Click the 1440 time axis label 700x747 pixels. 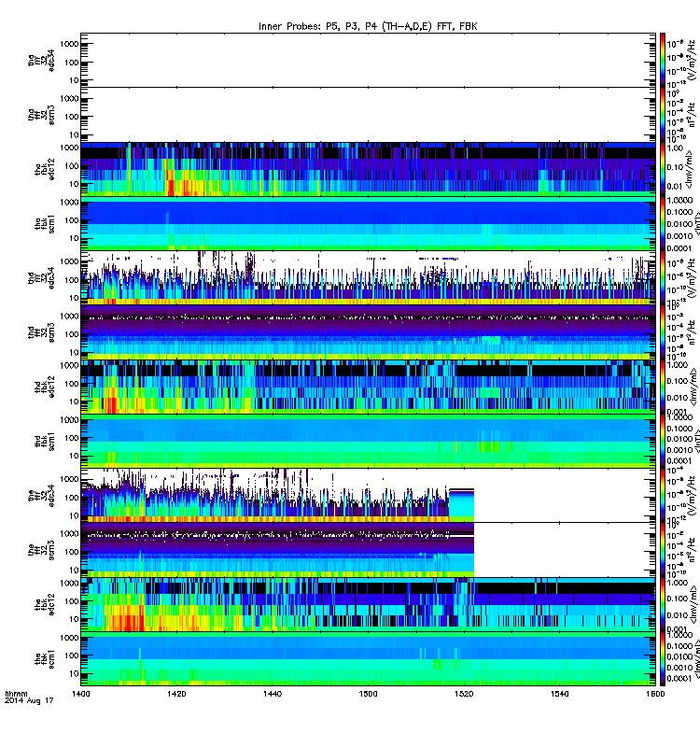[272, 694]
